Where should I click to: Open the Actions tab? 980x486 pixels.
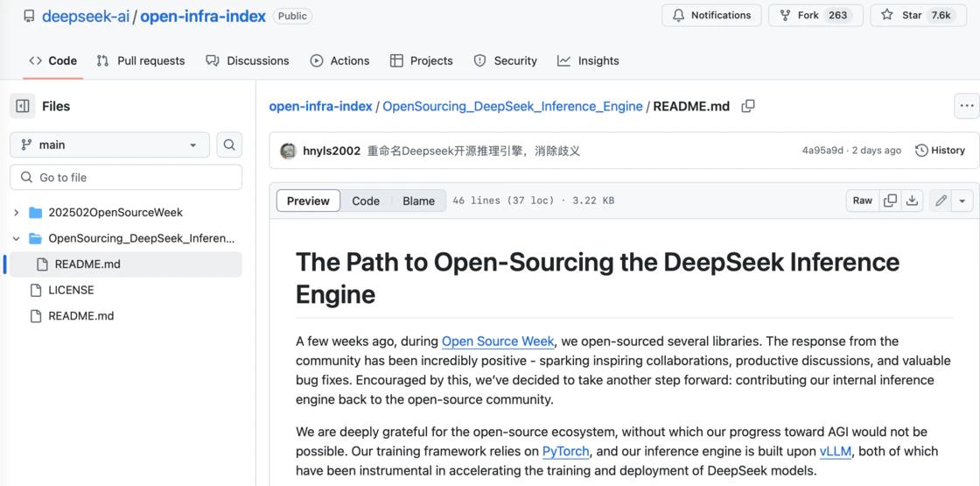point(340,60)
